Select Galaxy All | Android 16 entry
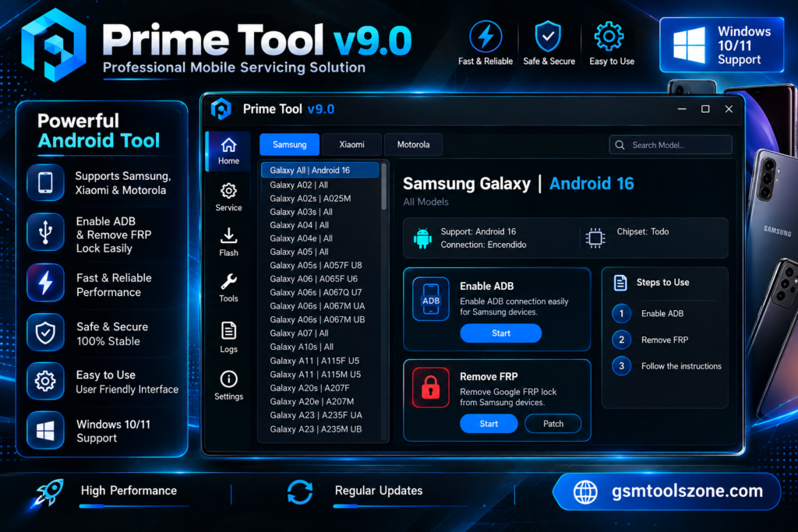 pyautogui.click(x=320, y=171)
